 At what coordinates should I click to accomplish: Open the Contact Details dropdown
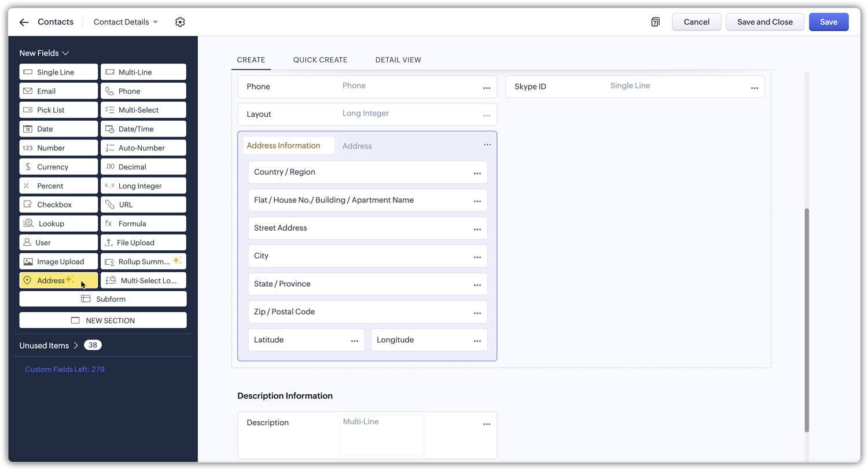[125, 21]
